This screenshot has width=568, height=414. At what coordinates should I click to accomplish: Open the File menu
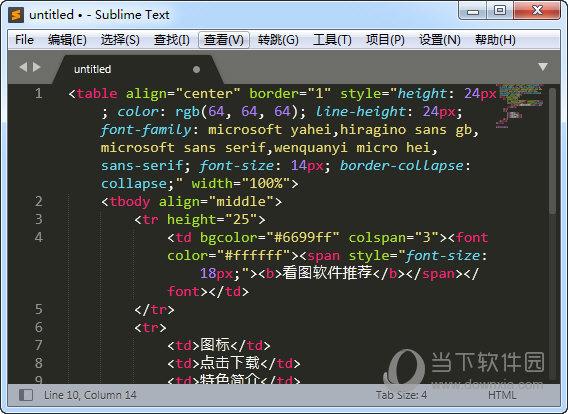tap(24, 39)
